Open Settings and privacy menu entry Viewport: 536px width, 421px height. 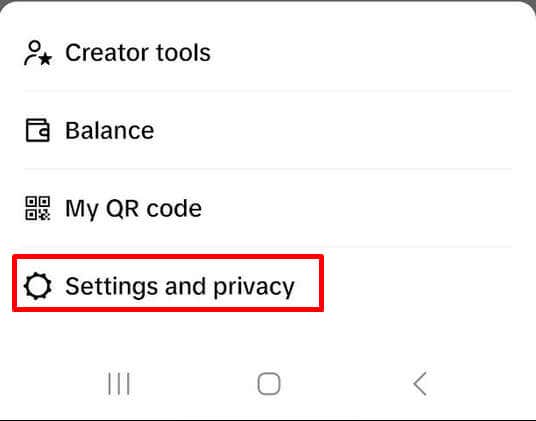(268, 286)
